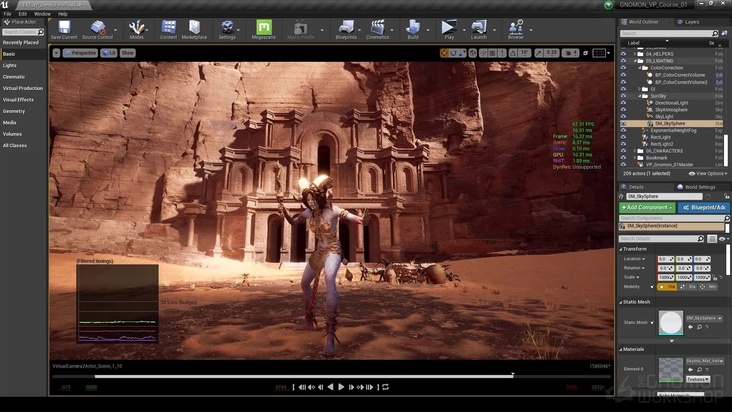
Task: Open the Perspective viewport dropdown
Action: coord(82,52)
